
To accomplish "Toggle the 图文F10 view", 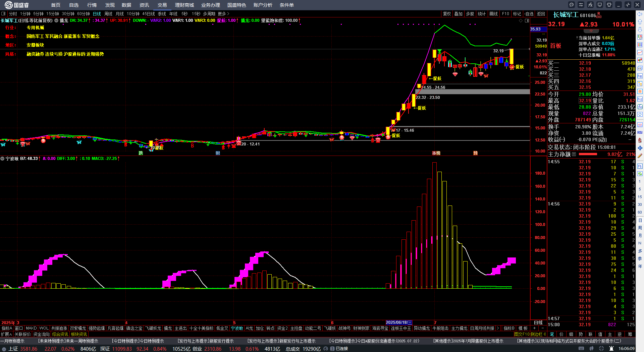I will 522,334.
